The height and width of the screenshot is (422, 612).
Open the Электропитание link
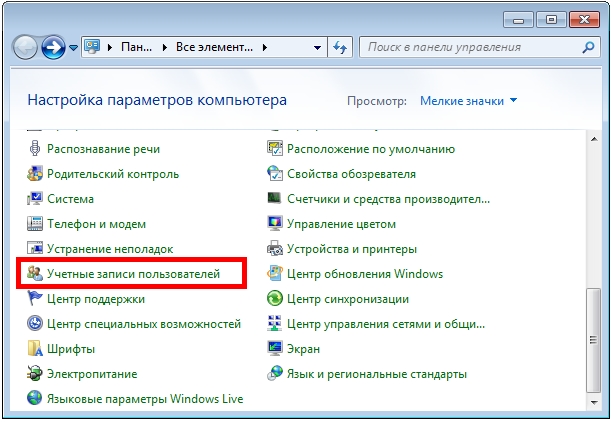[x=92, y=374]
